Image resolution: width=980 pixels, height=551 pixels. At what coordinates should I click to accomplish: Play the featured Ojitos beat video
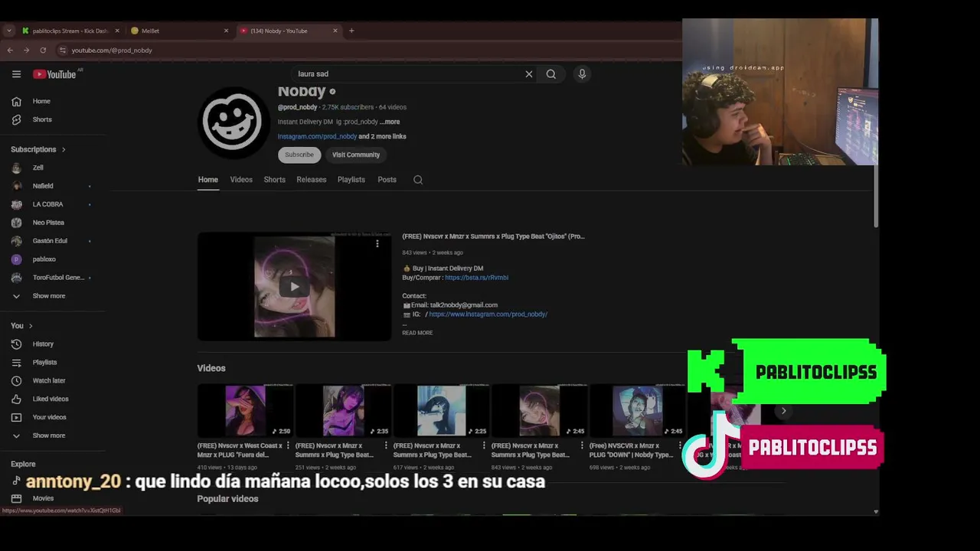tap(294, 286)
